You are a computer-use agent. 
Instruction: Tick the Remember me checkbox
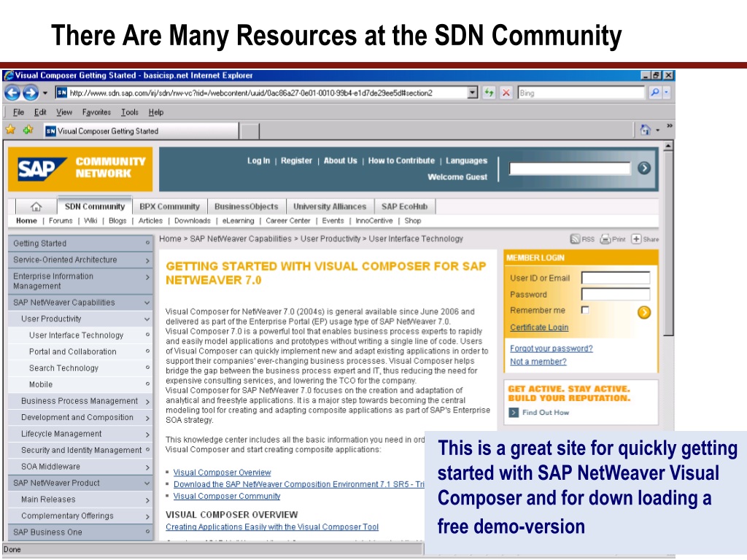click(x=585, y=310)
